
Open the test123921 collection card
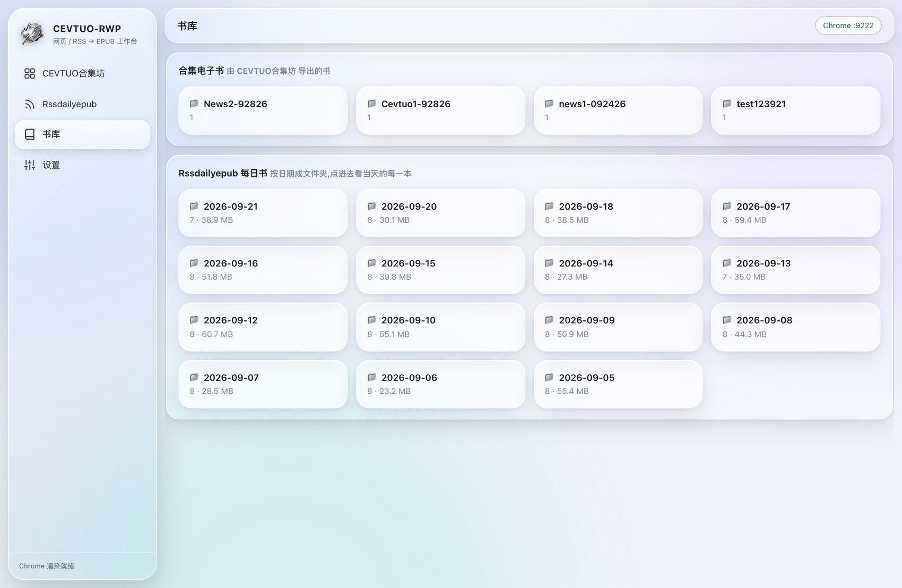pyautogui.click(x=795, y=110)
